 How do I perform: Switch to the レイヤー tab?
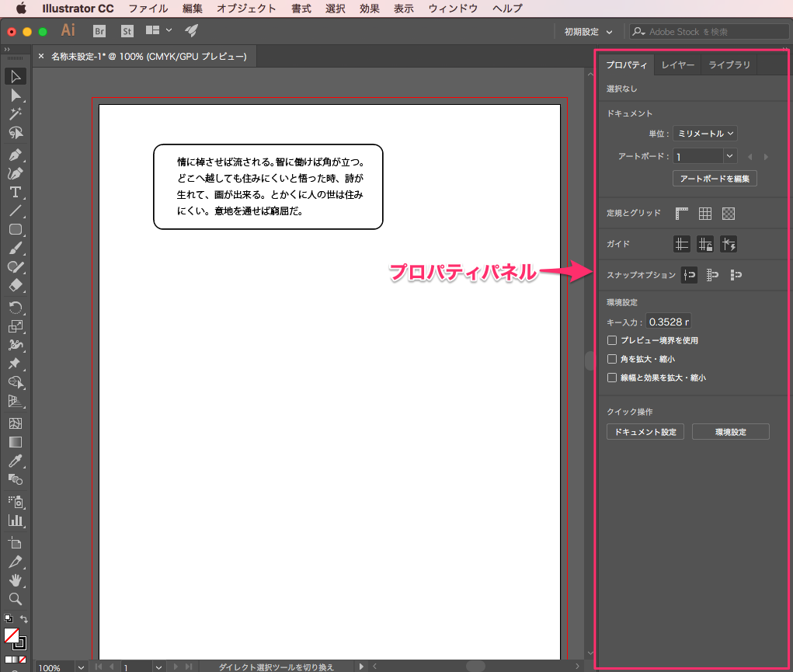pyautogui.click(x=678, y=64)
